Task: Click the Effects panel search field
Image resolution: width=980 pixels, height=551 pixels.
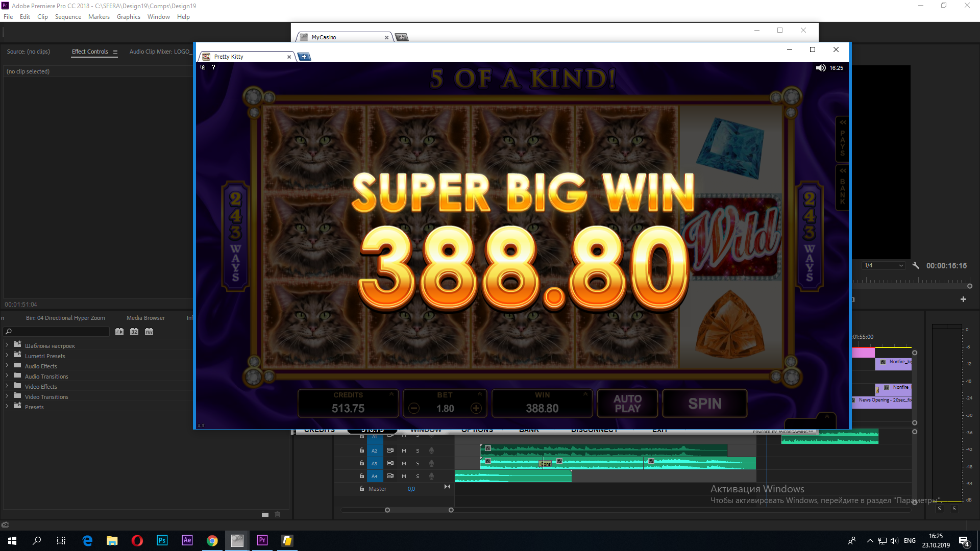Action: tap(56, 332)
